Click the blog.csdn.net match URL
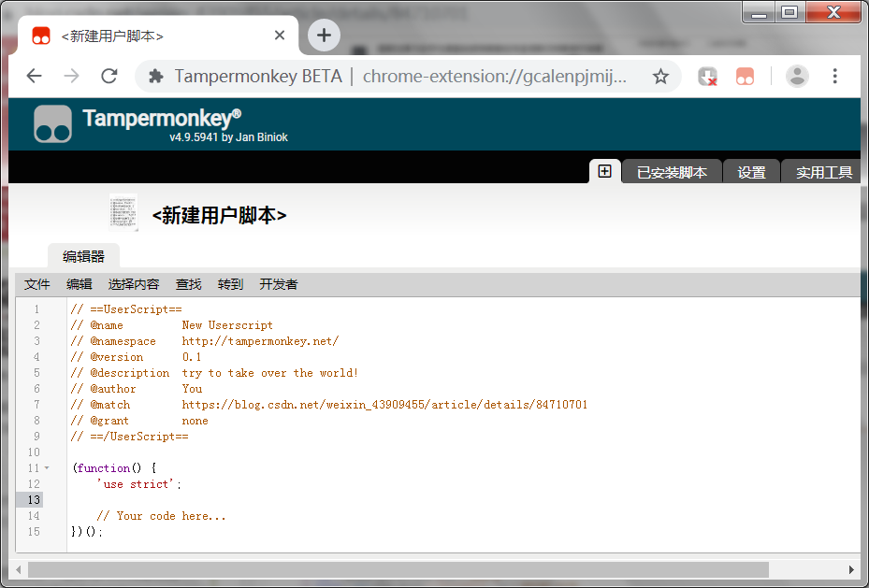 (x=384, y=404)
